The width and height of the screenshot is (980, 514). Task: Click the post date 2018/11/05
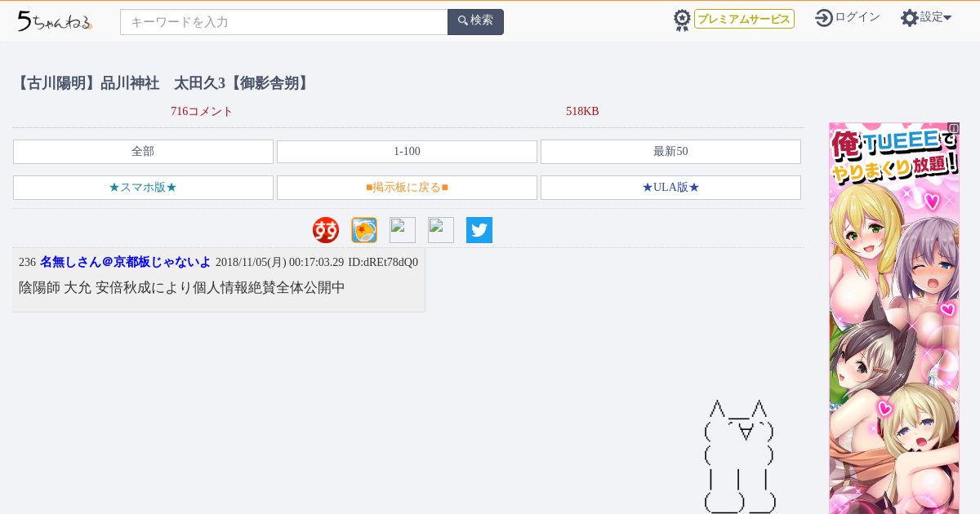[x=279, y=263]
